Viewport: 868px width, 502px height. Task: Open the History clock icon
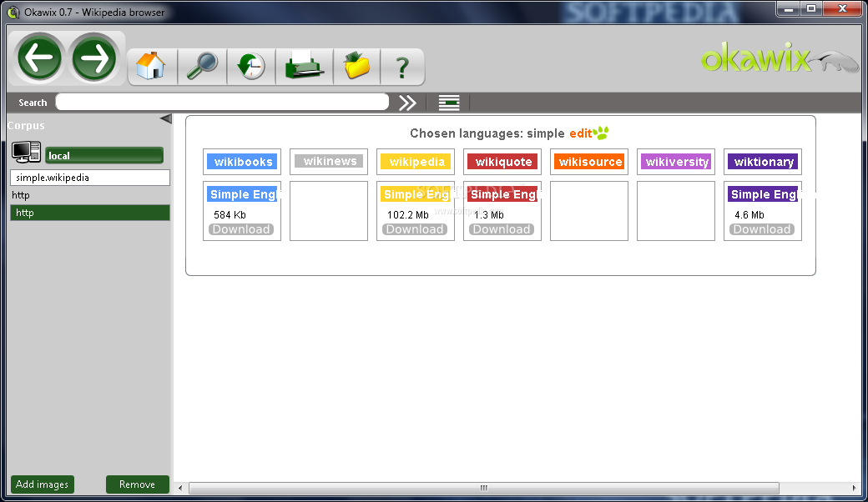click(250, 67)
